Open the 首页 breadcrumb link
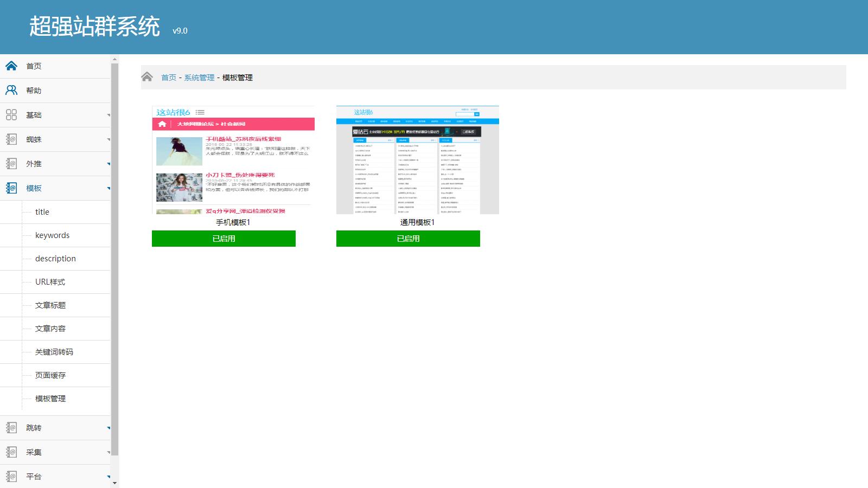Viewport: 868px width, 488px height. (169, 78)
